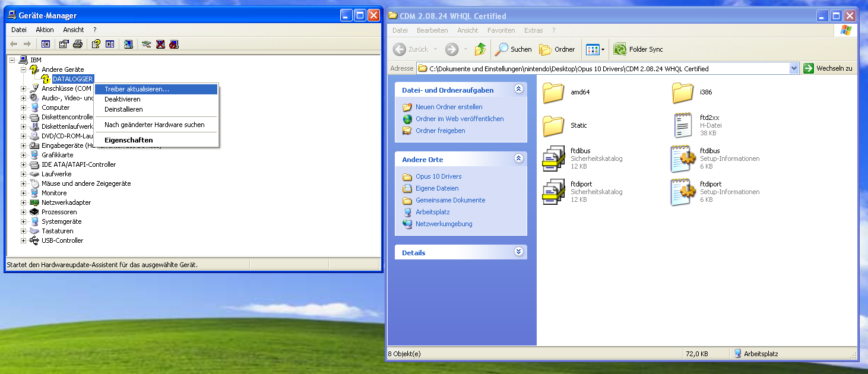Collapse the Andere Geräte tree node
This screenshot has width=868, height=374.
(x=24, y=69)
